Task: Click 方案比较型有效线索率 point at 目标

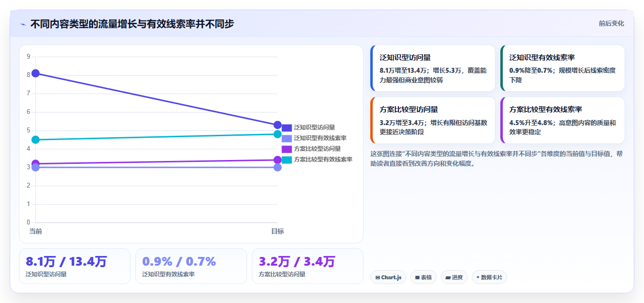Action: click(x=278, y=134)
